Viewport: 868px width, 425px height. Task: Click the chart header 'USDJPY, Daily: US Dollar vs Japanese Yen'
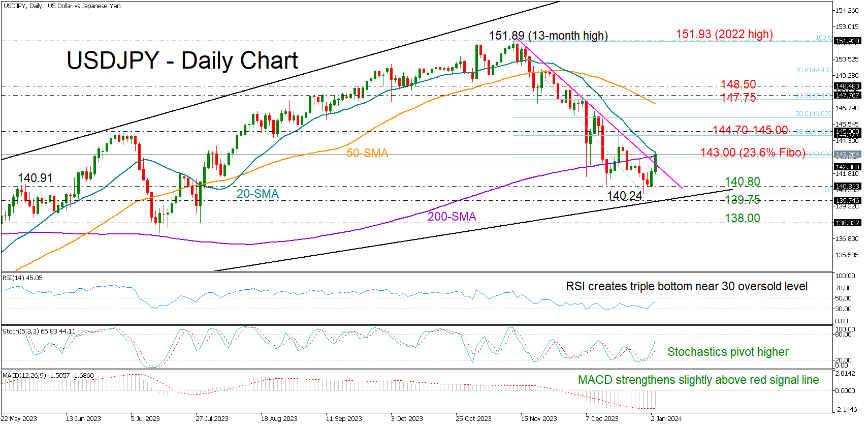62,6
